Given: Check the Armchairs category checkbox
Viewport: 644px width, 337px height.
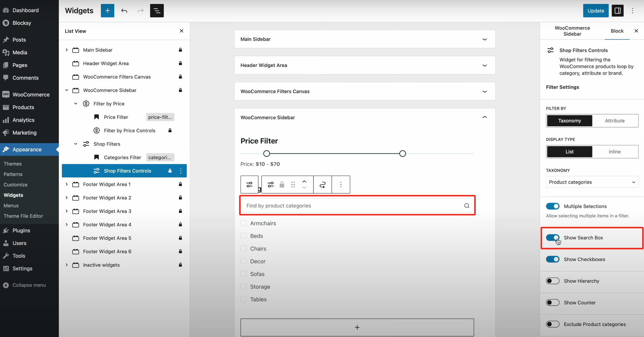Looking at the screenshot, I should click(243, 223).
